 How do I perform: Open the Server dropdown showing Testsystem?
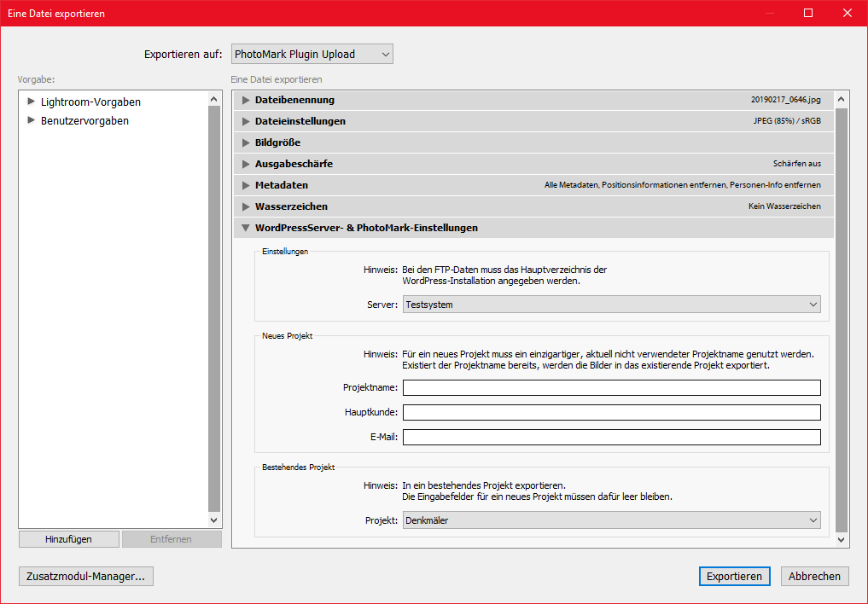611,305
